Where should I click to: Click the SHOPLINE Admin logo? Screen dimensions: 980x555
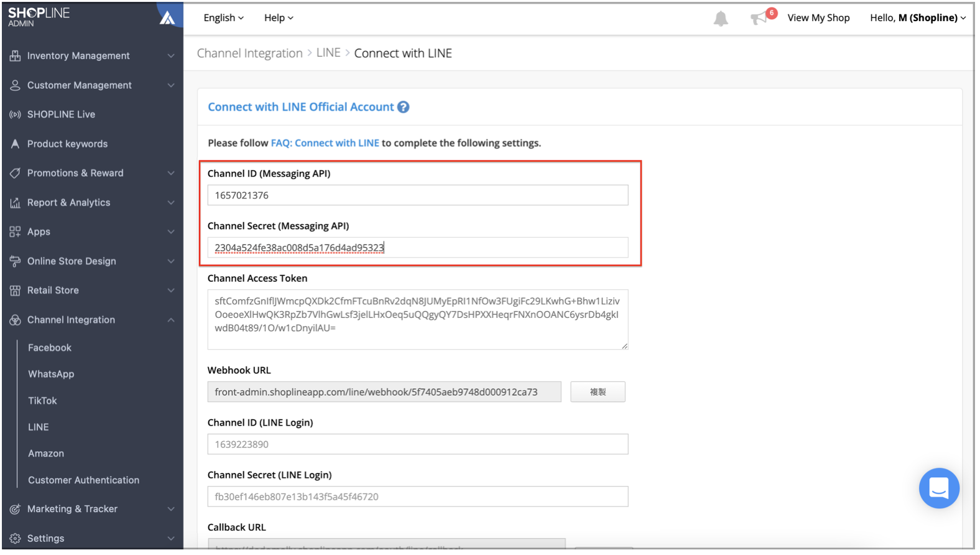[39, 17]
